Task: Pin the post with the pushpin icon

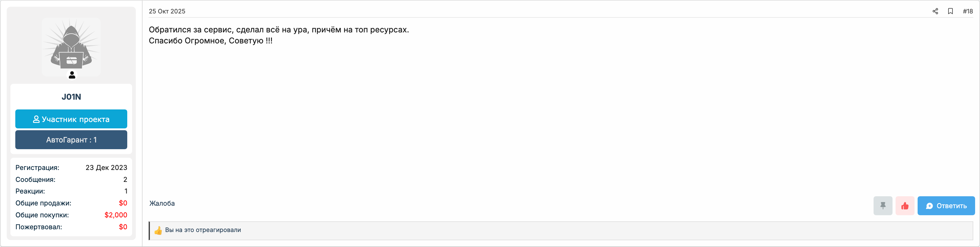Action: click(883, 206)
